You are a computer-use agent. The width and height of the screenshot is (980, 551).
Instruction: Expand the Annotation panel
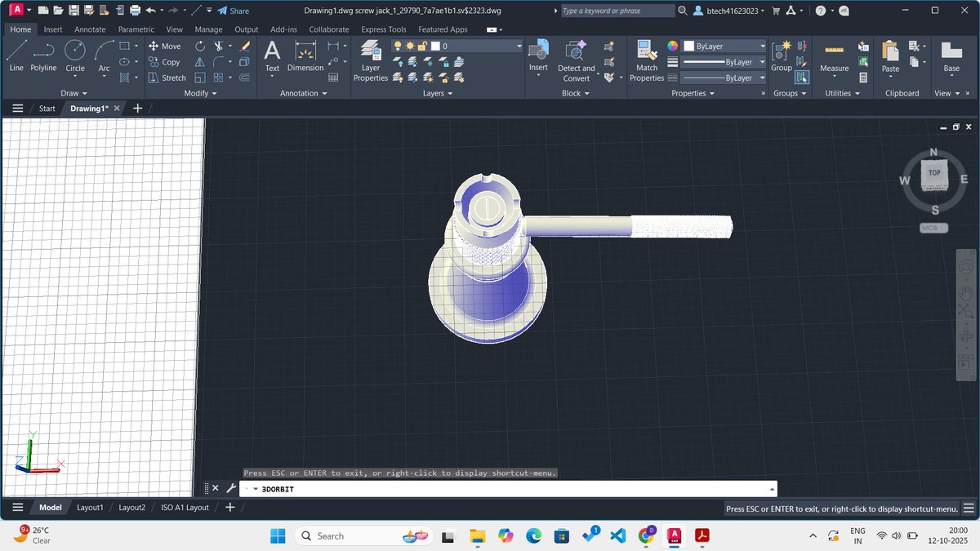click(x=304, y=93)
